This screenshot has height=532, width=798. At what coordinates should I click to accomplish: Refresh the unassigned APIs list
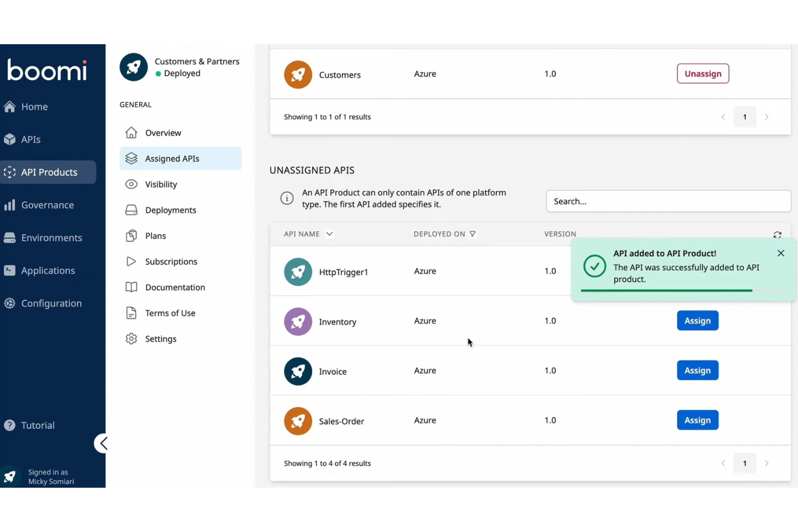pos(777,234)
